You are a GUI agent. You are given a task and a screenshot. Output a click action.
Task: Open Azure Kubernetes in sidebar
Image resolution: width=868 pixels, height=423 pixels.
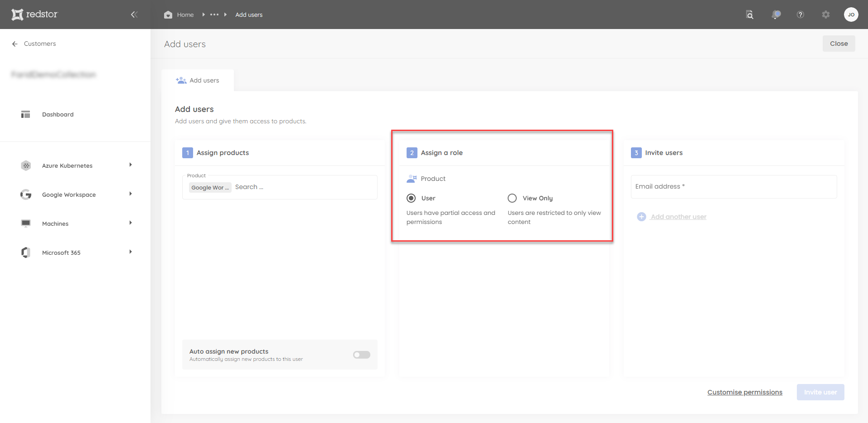click(x=67, y=165)
